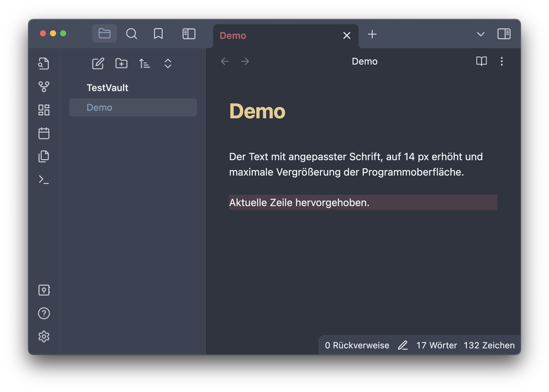This screenshot has height=392, width=549.
Task: Click the Demo heading in editor
Action: (x=257, y=111)
